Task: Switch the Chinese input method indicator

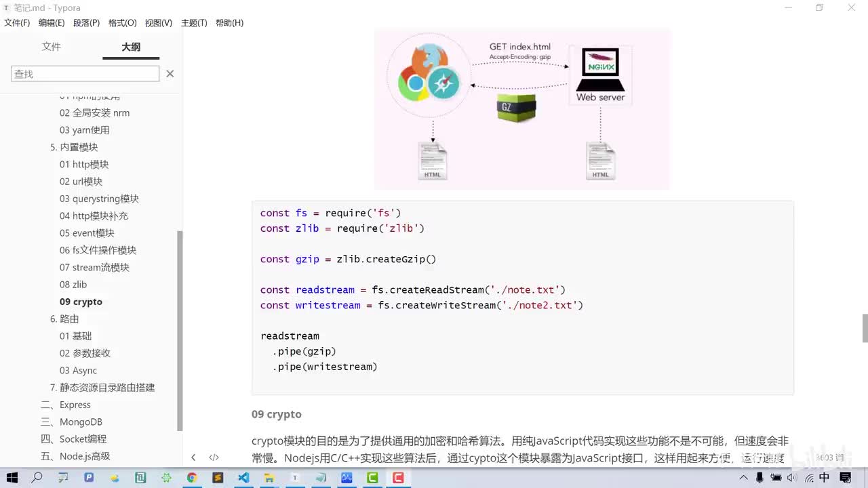Action: tap(825, 478)
